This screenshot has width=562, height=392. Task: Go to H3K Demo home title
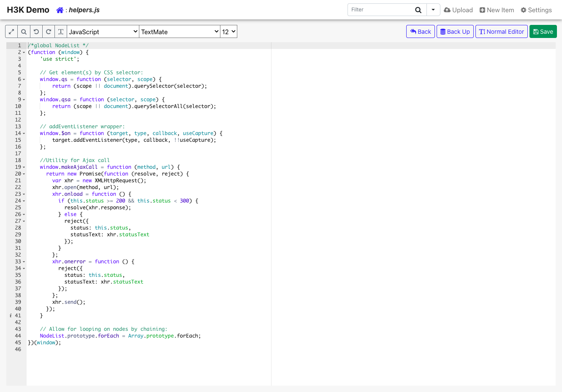[28, 10]
